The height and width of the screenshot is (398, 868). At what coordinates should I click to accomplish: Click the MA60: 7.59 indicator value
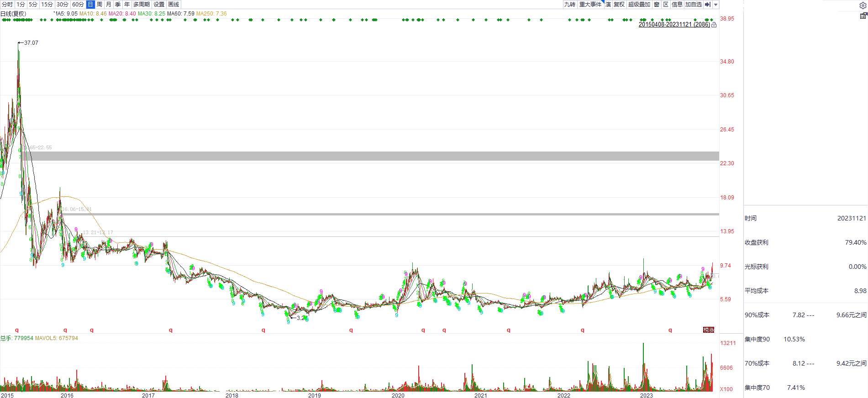181,14
